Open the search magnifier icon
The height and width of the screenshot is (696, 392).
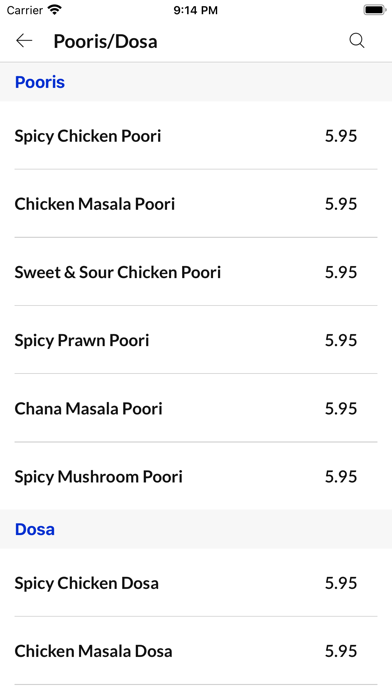tap(356, 41)
